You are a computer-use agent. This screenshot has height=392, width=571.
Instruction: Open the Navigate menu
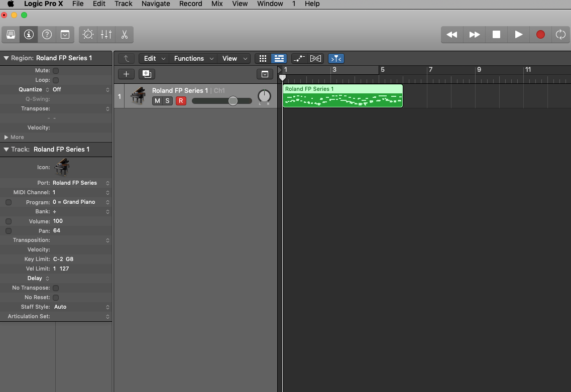(x=156, y=4)
